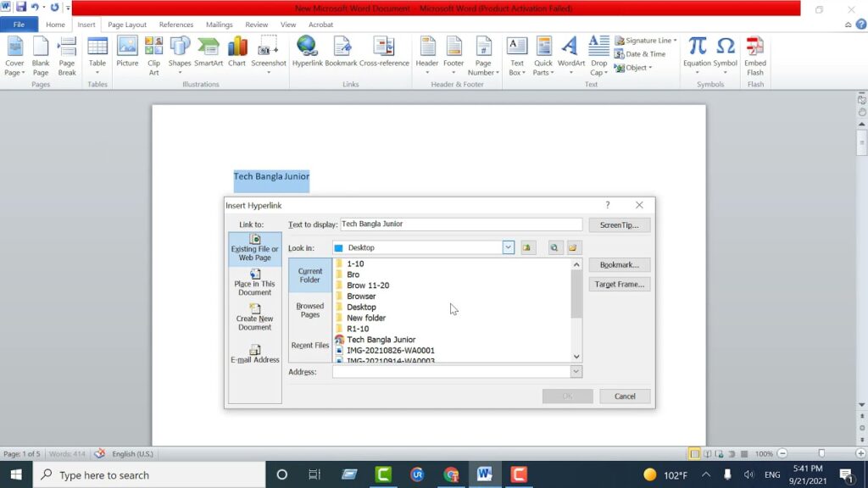The height and width of the screenshot is (488, 868).
Task: Click the Text to display field
Action: 461,224
